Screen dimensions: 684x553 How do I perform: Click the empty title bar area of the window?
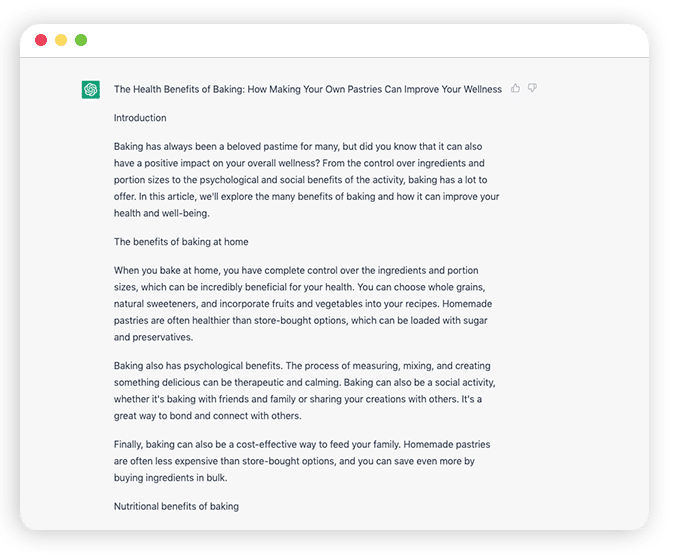click(349, 40)
